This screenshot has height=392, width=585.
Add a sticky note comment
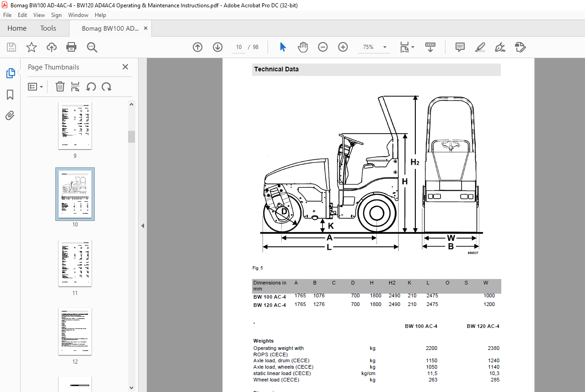click(460, 47)
